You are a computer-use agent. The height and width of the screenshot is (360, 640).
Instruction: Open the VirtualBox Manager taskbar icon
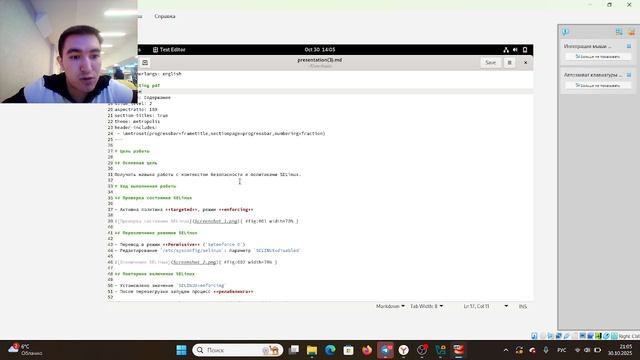tap(440, 350)
